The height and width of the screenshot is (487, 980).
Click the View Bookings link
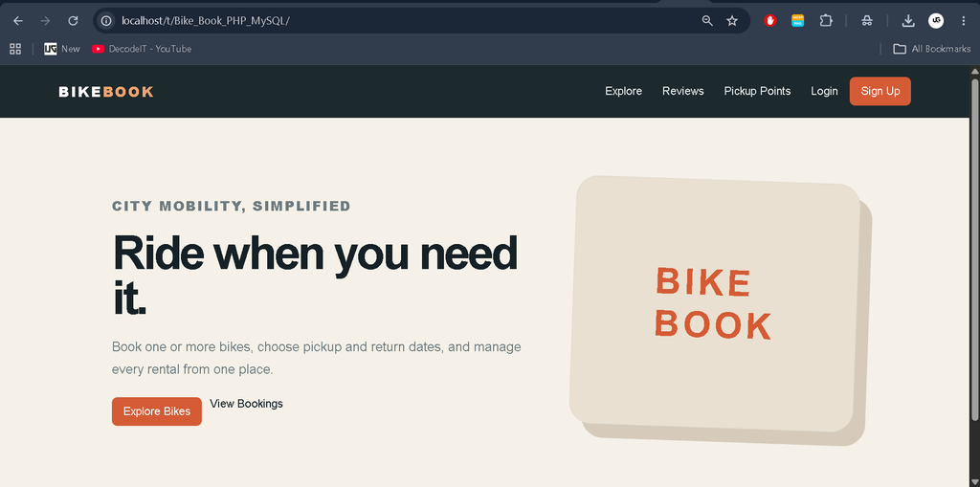(x=246, y=404)
